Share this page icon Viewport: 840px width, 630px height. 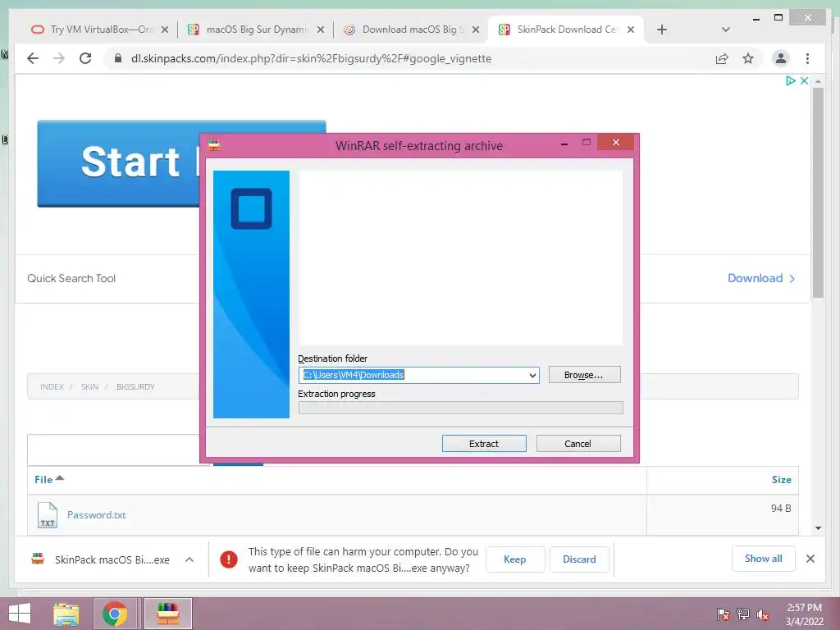[x=722, y=58]
